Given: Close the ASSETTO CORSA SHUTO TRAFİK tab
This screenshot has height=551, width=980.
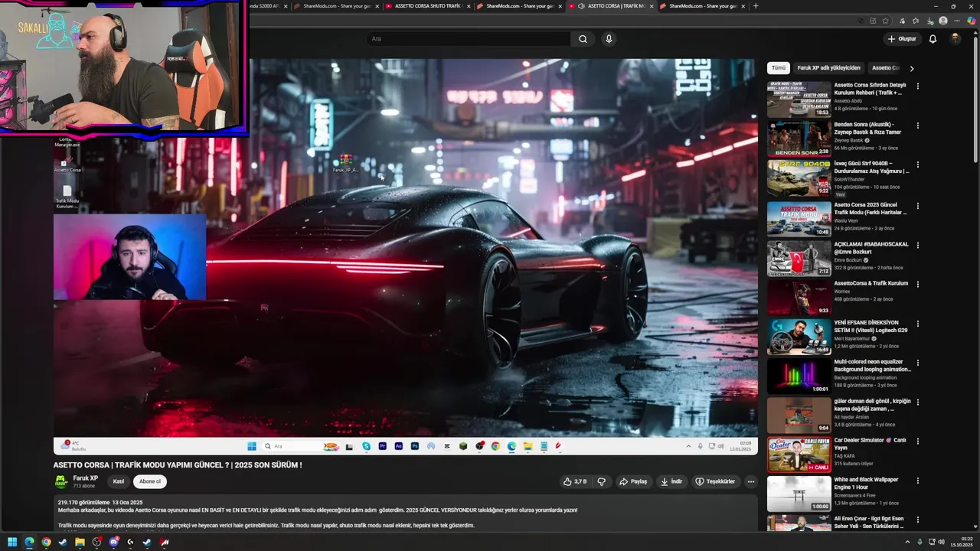Looking at the screenshot, I should tap(468, 6).
